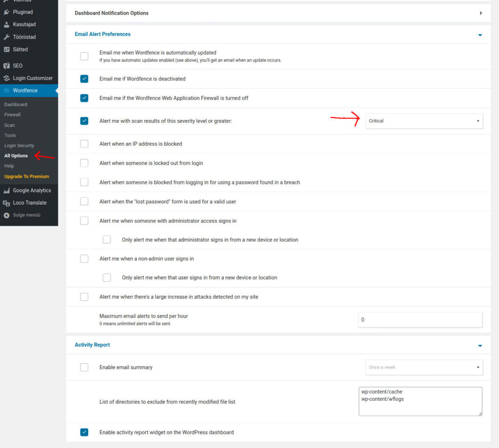The height and width of the screenshot is (448, 499).
Task: Open Loco Translate menu item
Action: (x=29, y=203)
